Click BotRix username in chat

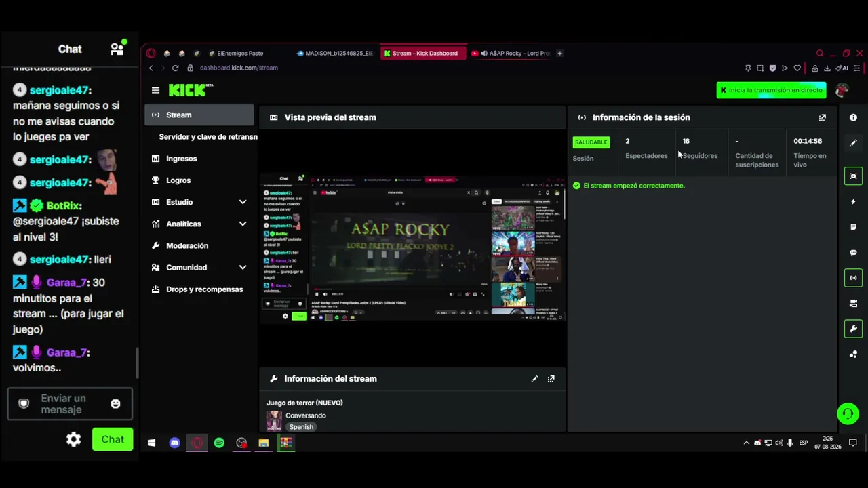(64, 205)
